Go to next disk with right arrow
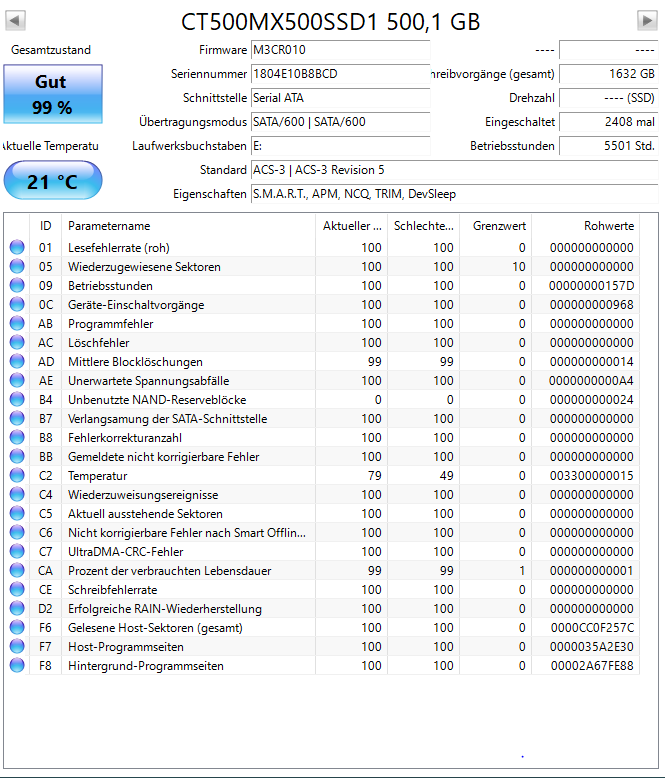 pos(647,21)
